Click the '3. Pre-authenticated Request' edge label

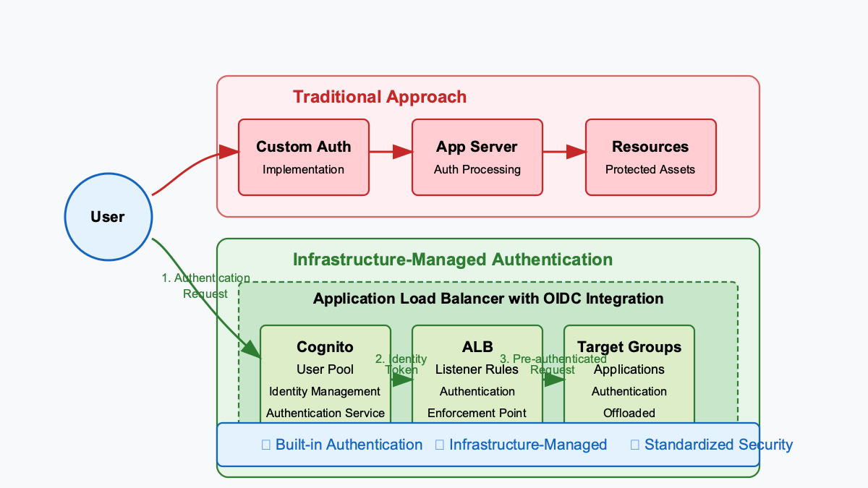click(553, 364)
